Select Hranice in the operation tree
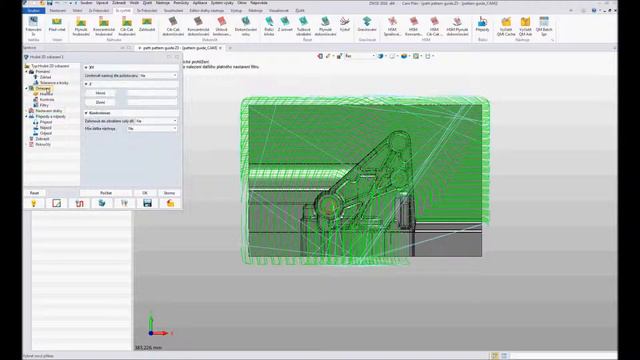The width and height of the screenshot is (640, 360). 46,94
